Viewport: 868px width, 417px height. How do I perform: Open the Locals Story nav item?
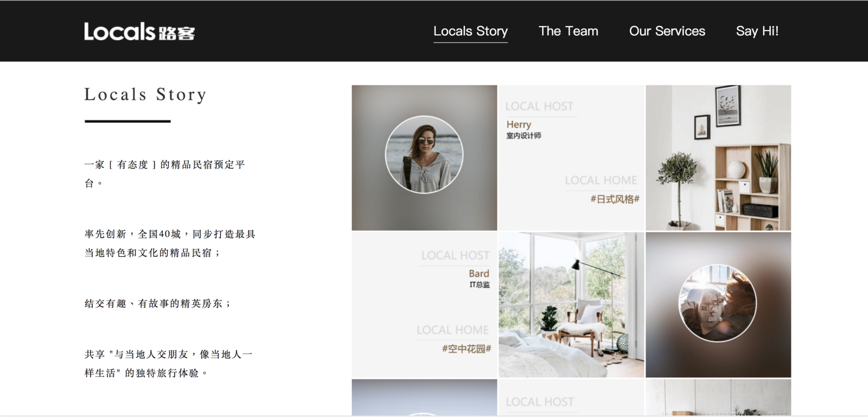click(x=470, y=31)
